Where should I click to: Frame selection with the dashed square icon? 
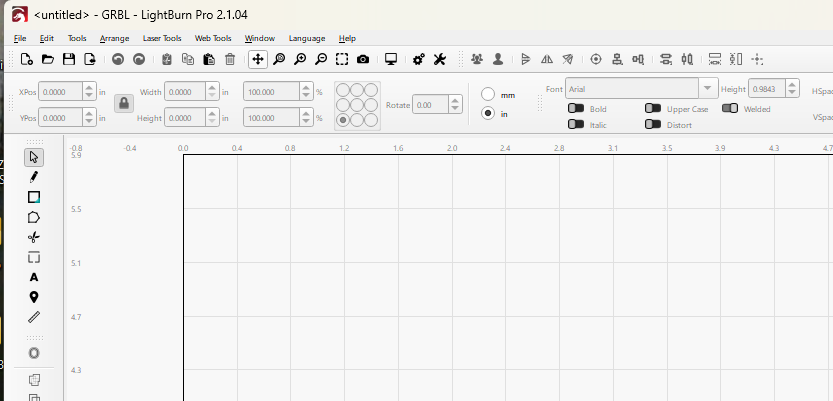pos(342,59)
